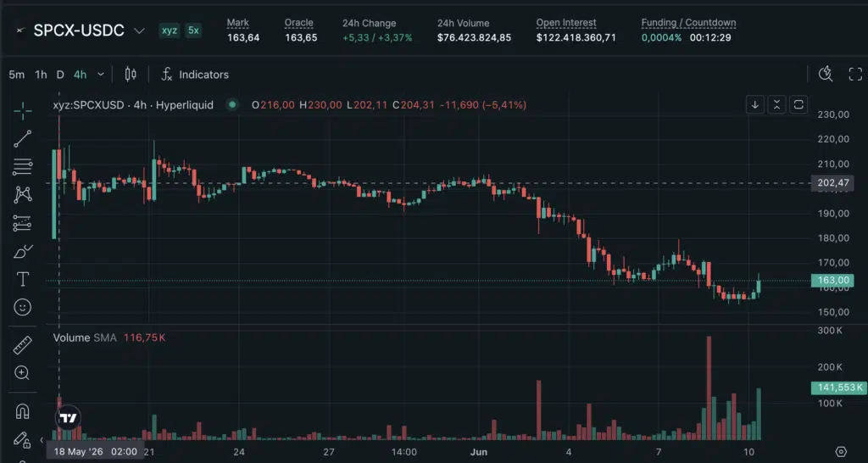
Task: Open chart settings gear at bottom right
Action: coord(841,451)
